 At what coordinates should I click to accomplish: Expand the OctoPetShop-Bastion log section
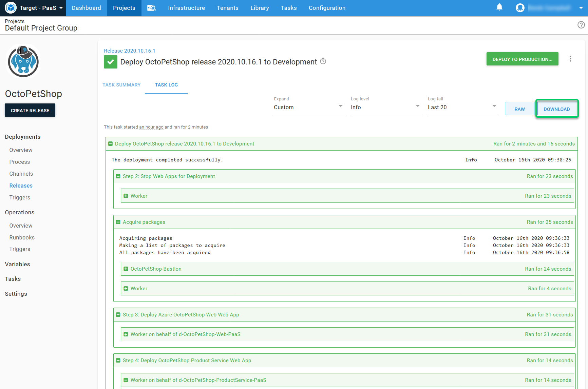(x=126, y=269)
